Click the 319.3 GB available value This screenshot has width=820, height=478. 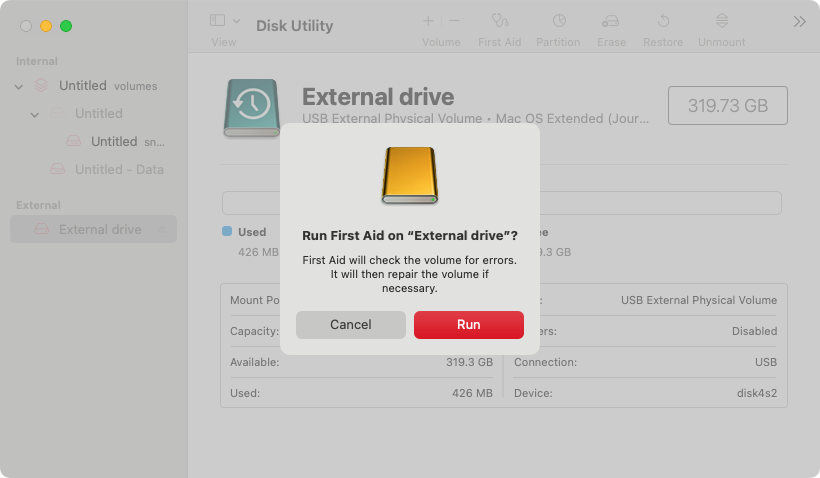[x=469, y=362]
